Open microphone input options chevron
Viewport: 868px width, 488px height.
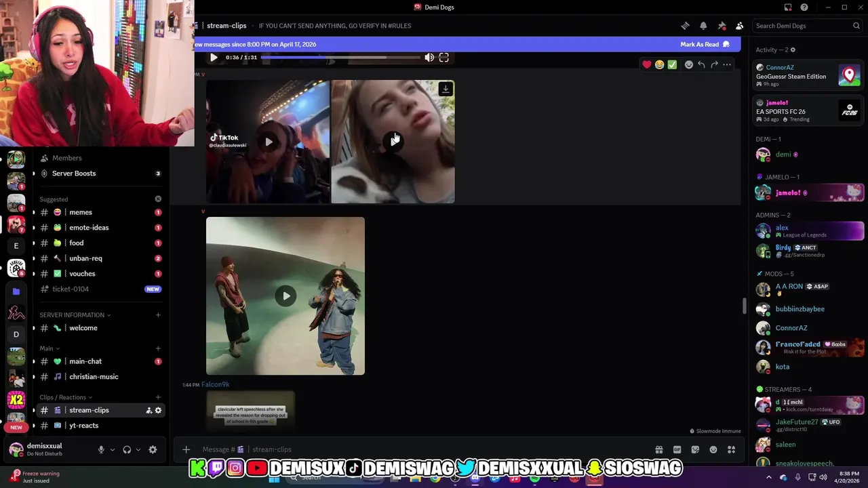(113, 449)
